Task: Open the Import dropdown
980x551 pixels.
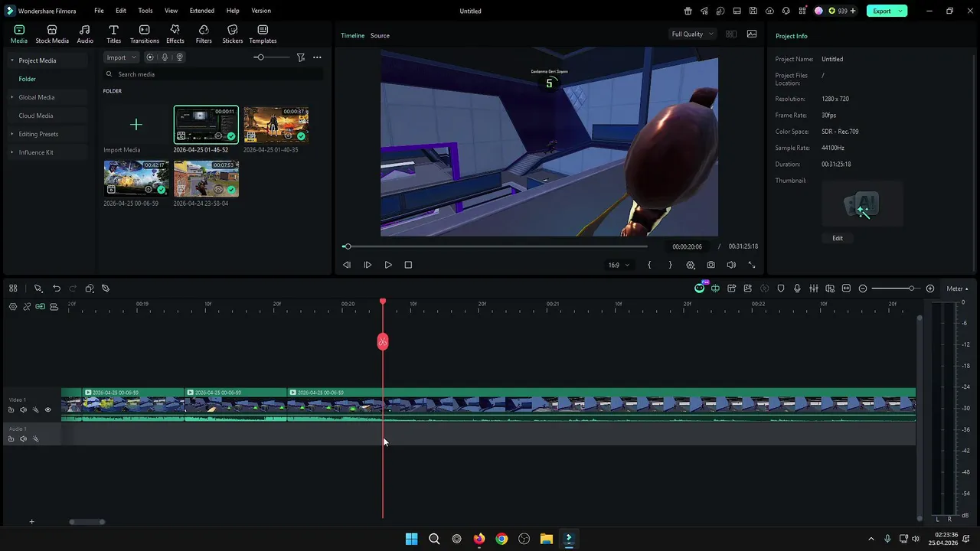Action: 122,57
